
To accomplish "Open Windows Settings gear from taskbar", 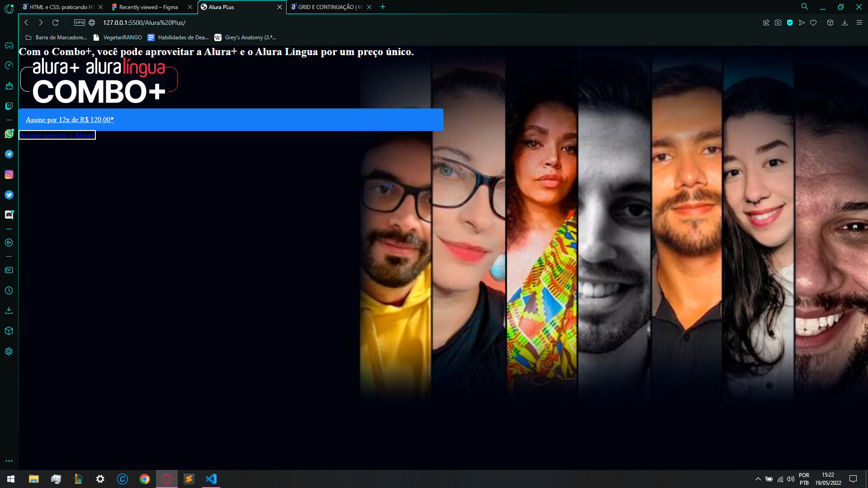I will click(x=100, y=479).
